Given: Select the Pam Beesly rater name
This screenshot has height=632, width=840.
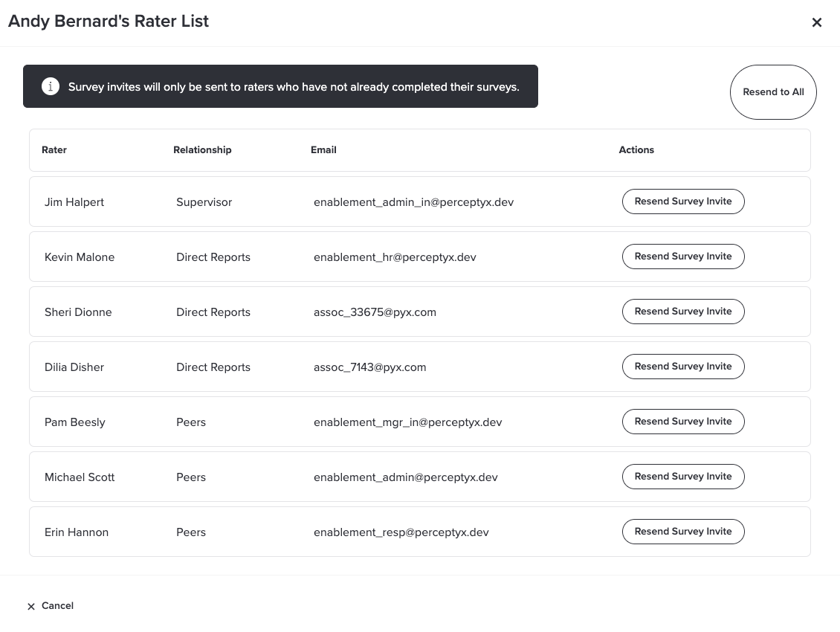Looking at the screenshot, I should point(75,422).
